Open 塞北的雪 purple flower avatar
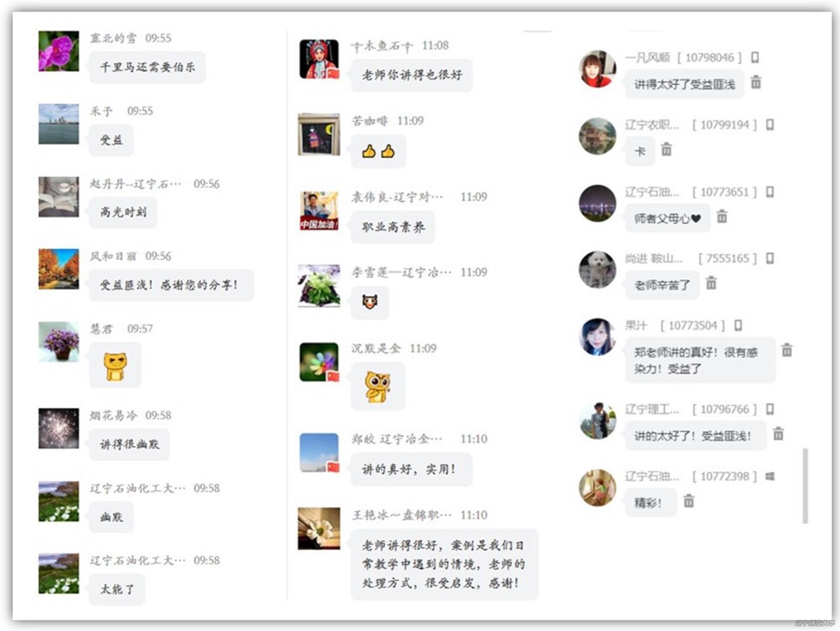 (x=58, y=51)
